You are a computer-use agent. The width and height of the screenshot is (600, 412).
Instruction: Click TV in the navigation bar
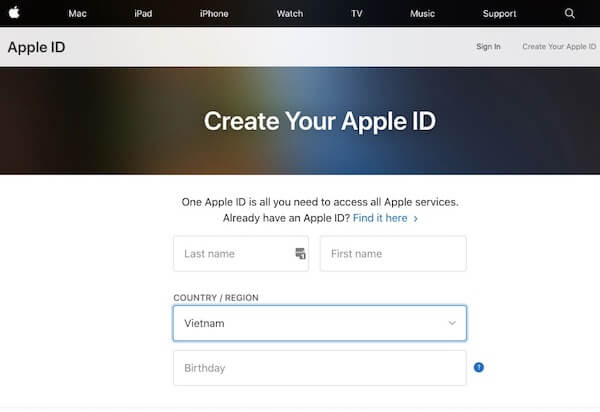click(357, 14)
